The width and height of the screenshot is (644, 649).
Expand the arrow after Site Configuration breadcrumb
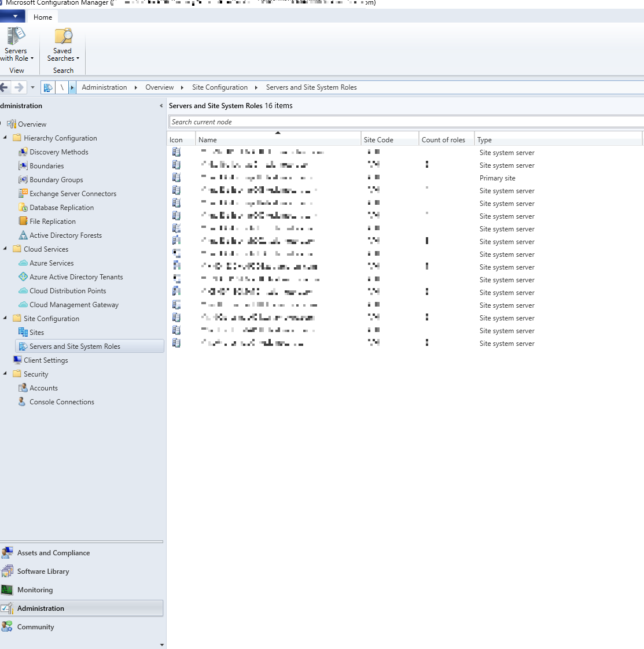[256, 87]
